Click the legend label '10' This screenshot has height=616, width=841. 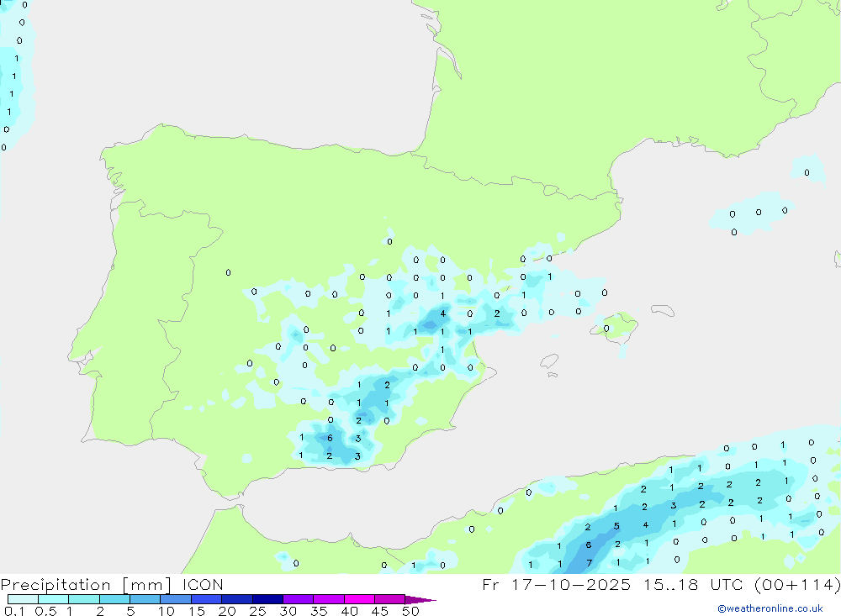(167, 611)
